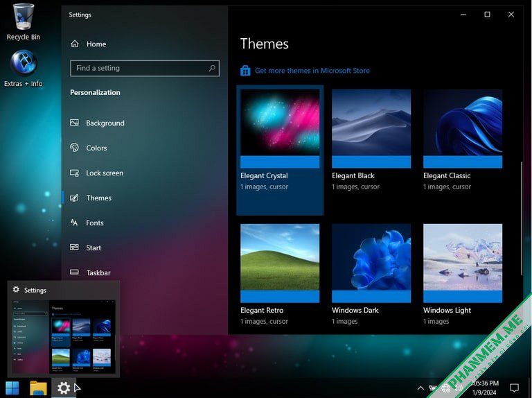Image resolution: width=532 pixels, height=398 pixels.
Task: Click the Home house icon
Action: (75, 44)
